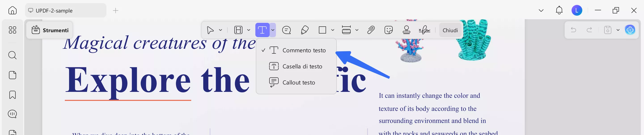
Task: Expand the shape tool options arrow
Action: [333, 30]
